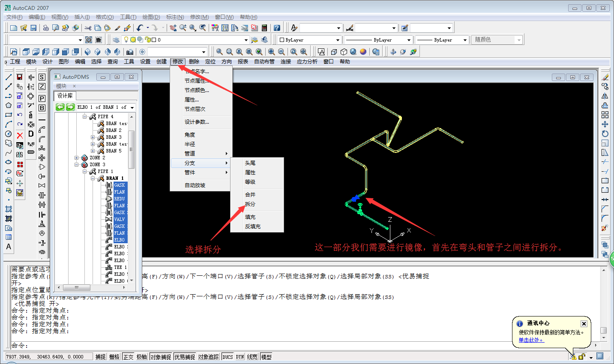Click the boxed P icon
This screenshot has width=614, height=364.
pos(42,98)
